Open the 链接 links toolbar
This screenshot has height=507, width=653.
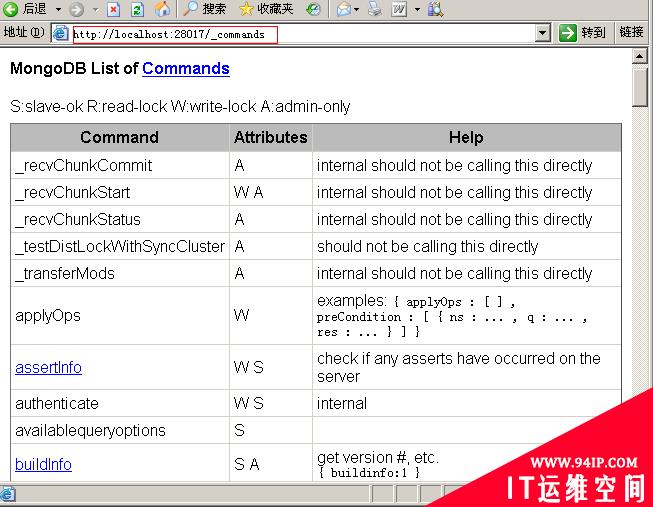(631, 32)
